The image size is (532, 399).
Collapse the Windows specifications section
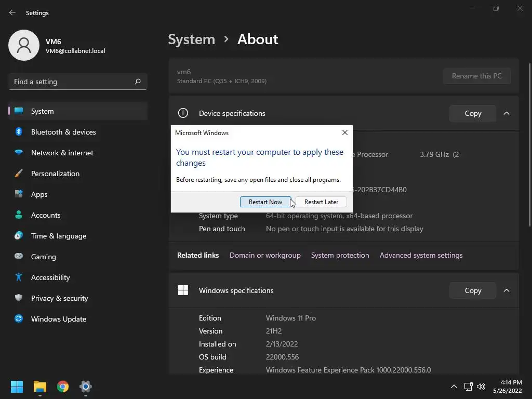[507, 290]
